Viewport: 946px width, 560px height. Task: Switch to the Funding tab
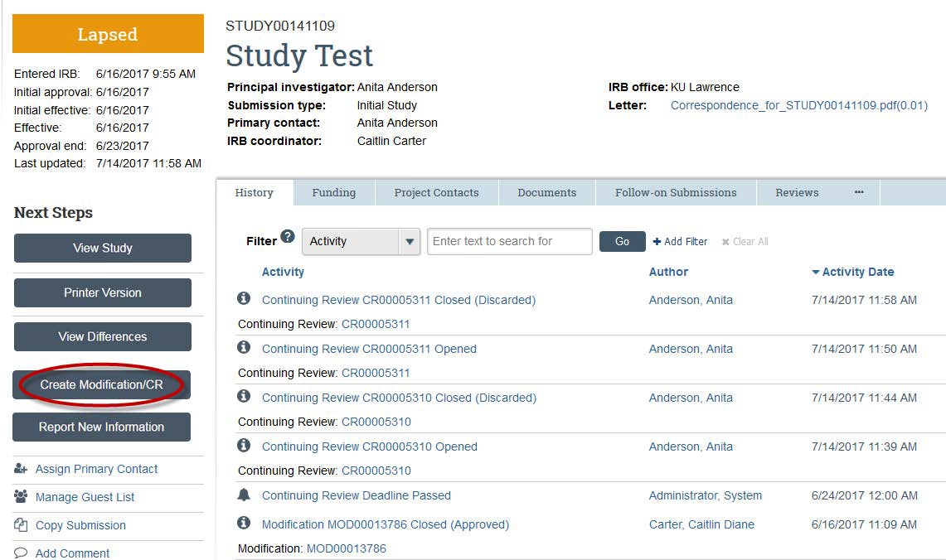pyautogui.click(x=333, y=192)
